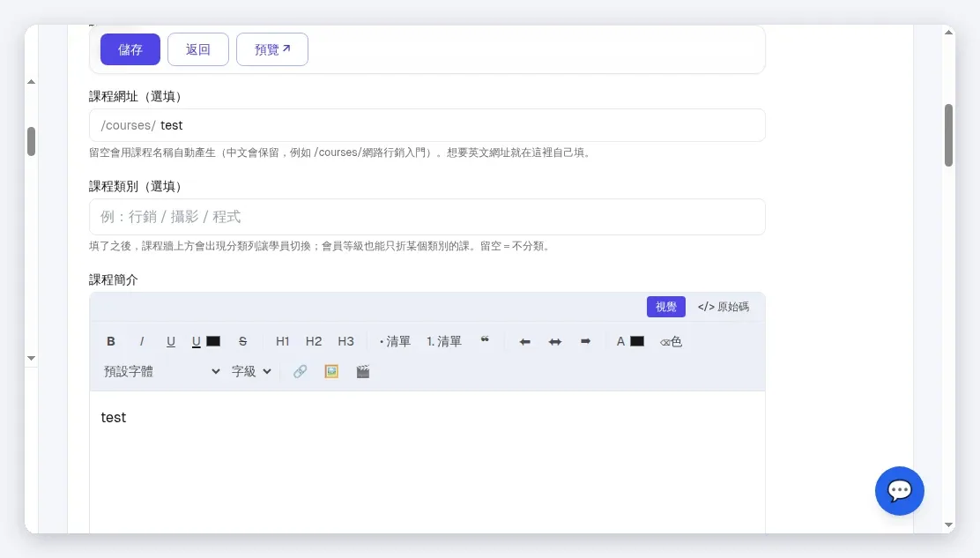This screenshot has height=558, width=980.
Task: Click the right page scrollbar down arrow
Action: click(x=949, y=525)
